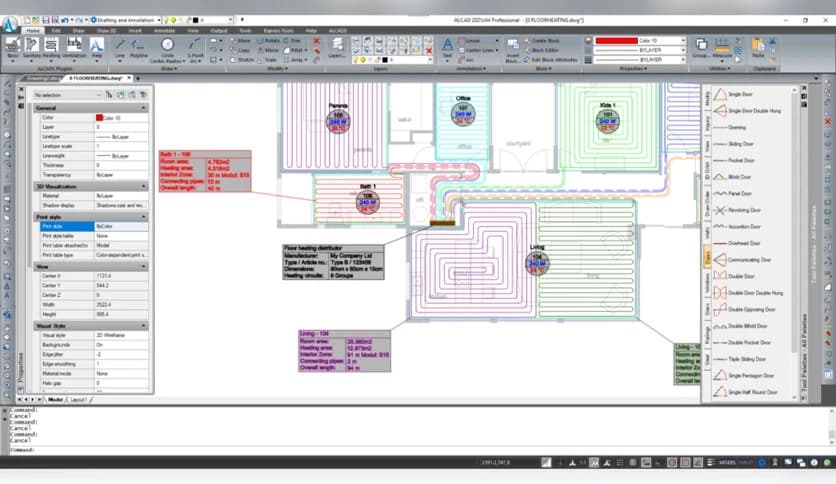
Task: Click the Insert Block tool
Action: tap(513, 50)
